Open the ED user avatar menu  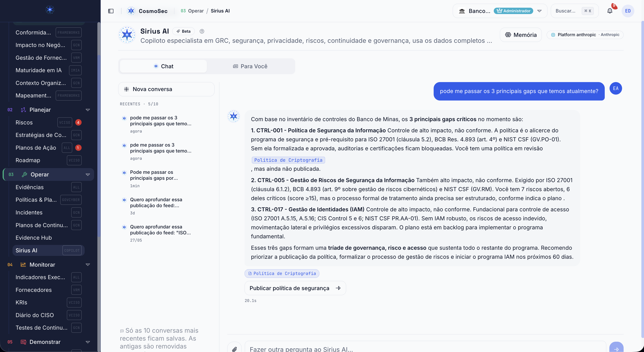click(628, 11)
